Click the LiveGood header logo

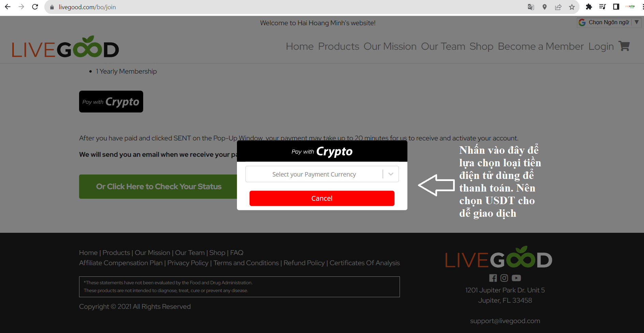click(65, 47)
